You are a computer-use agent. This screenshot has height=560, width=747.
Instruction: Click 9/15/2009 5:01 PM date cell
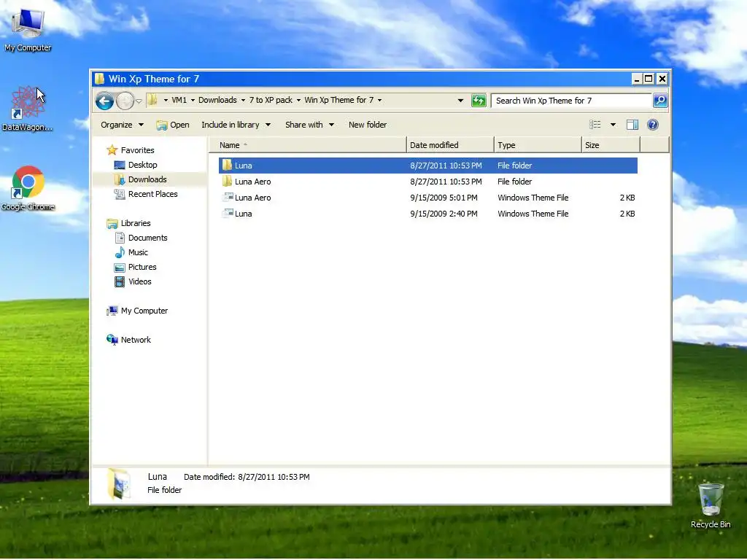[x=444, y=198]
